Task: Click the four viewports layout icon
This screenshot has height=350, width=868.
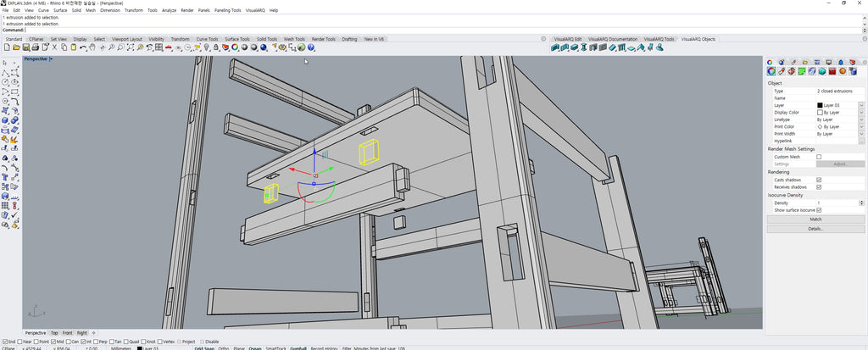Action: pyautogui.click(x=159, y=47)
